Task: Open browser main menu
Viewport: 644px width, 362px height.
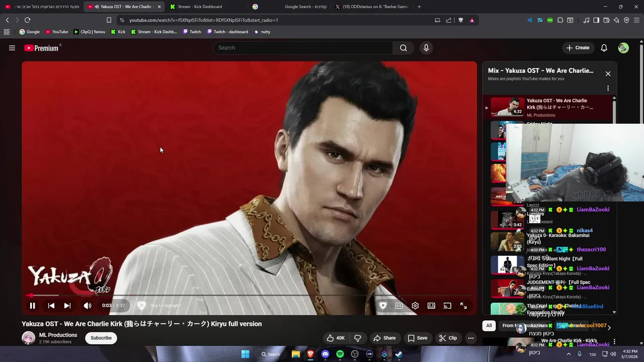Action: pos(637,20)
